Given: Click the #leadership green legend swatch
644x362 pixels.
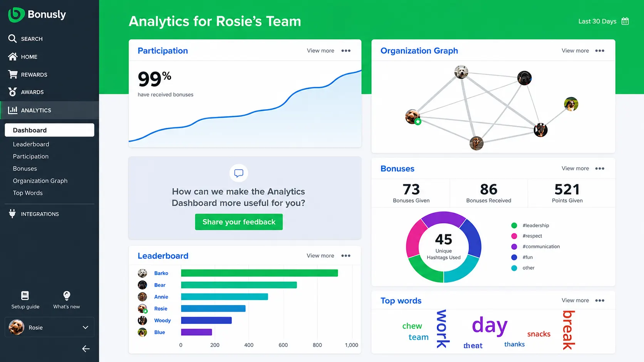Looking at the screenshot, I should (514, 225).
